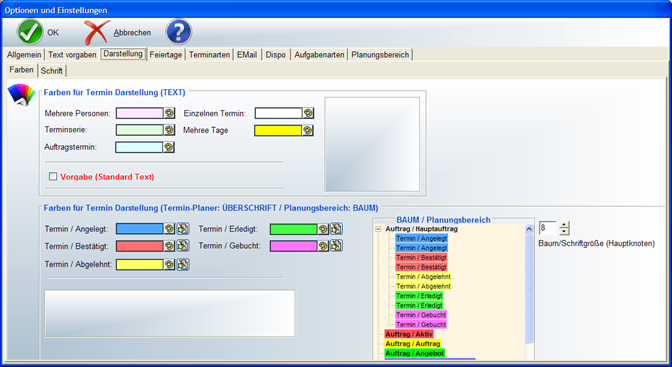Open color picker icon for Terminserie
Screen dimensions: 672x367
(x=169, y=130)
